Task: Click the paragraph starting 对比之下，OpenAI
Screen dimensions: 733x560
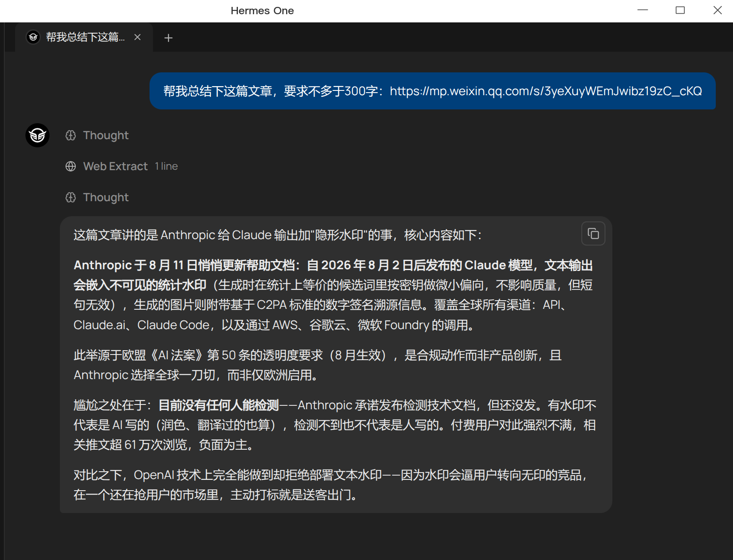Action: (x=331, y=485)
